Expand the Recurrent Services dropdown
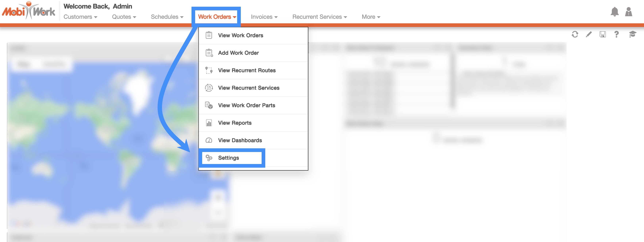 pyautogui.click(x=319, y=17)
